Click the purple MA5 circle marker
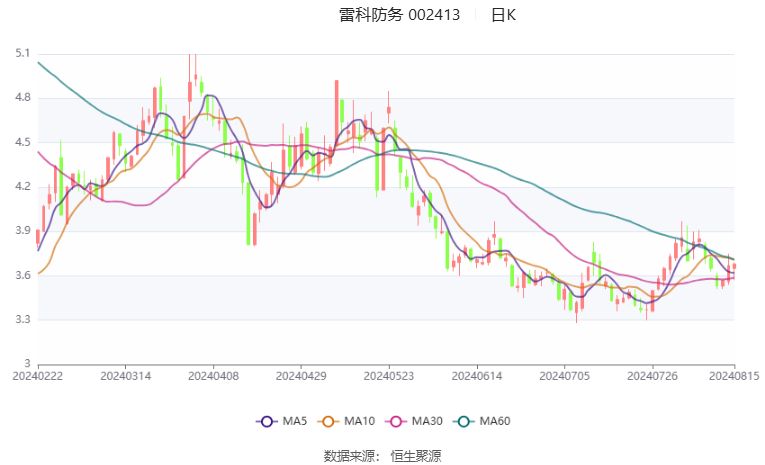Viewport: 765px width, 465px height. tap(266, 422)
